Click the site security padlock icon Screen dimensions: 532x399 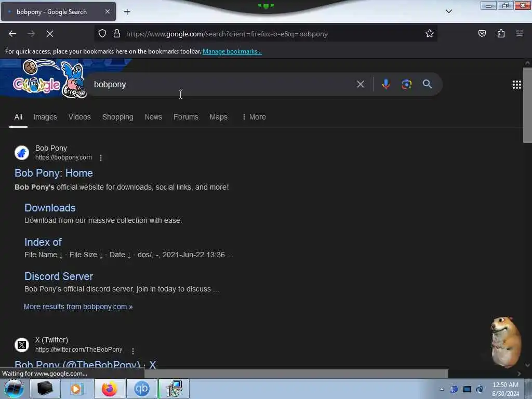click(117, 34)
